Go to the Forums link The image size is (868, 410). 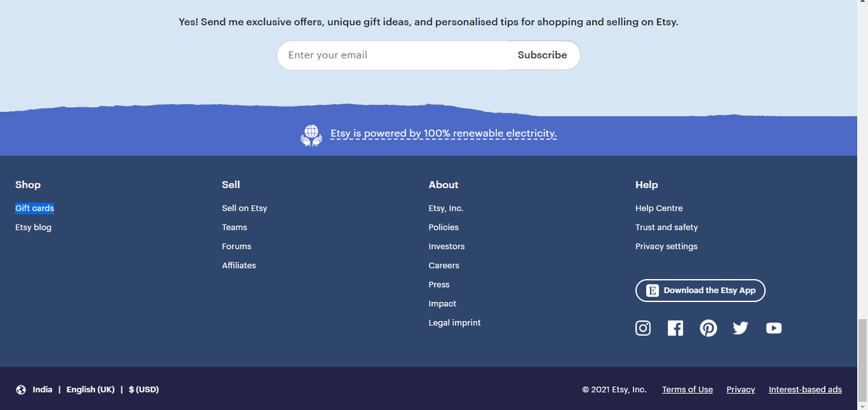[x=237, y=246]
